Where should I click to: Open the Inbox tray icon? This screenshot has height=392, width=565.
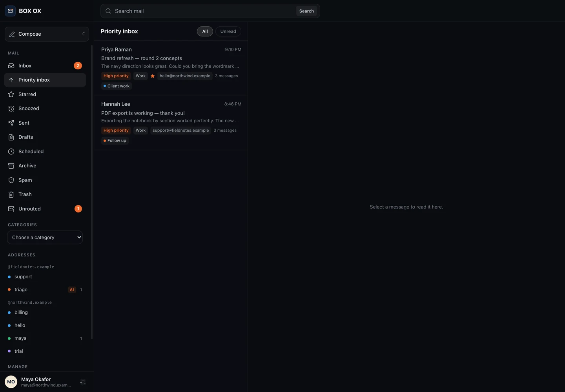coord(11,66)
